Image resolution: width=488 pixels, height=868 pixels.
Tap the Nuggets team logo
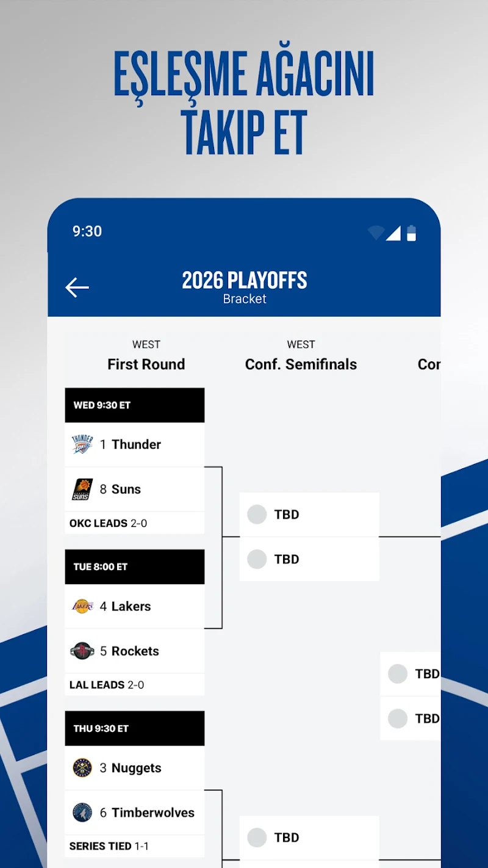coord(82,768)
